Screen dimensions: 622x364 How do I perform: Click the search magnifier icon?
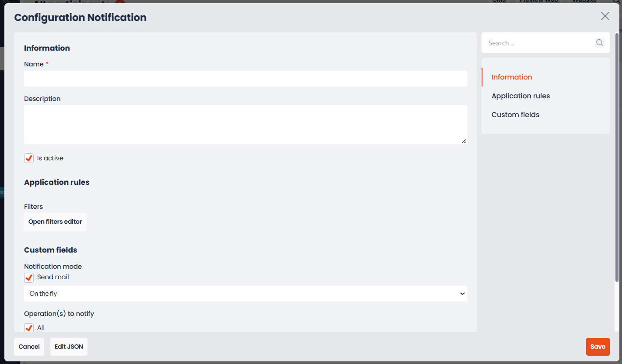tap(599, 43)
